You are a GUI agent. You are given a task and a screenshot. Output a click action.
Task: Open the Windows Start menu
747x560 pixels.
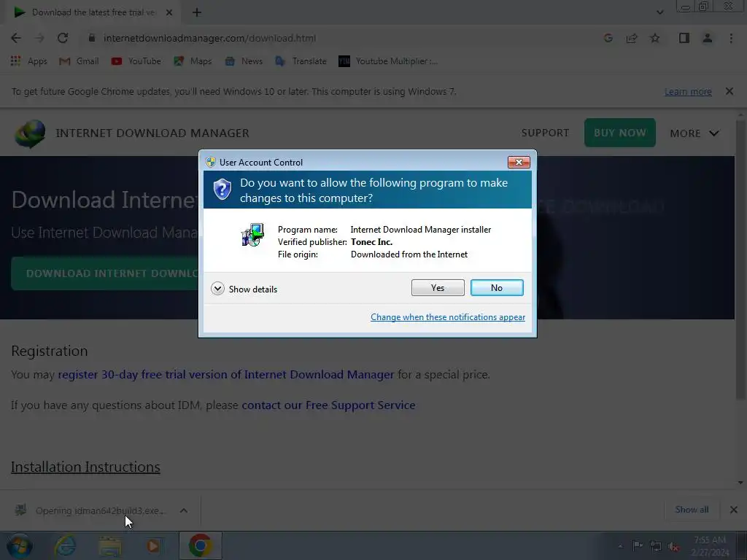[19, 545]
